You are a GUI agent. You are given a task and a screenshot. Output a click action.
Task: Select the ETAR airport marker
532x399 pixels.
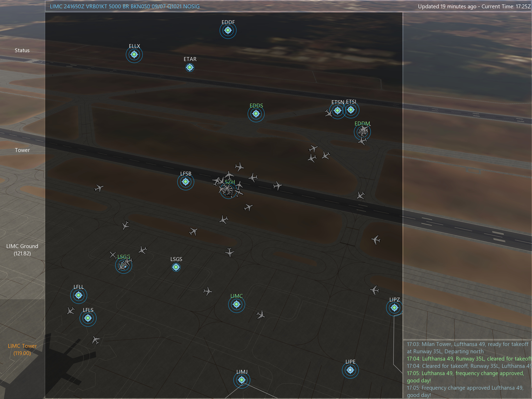(190, 68)
